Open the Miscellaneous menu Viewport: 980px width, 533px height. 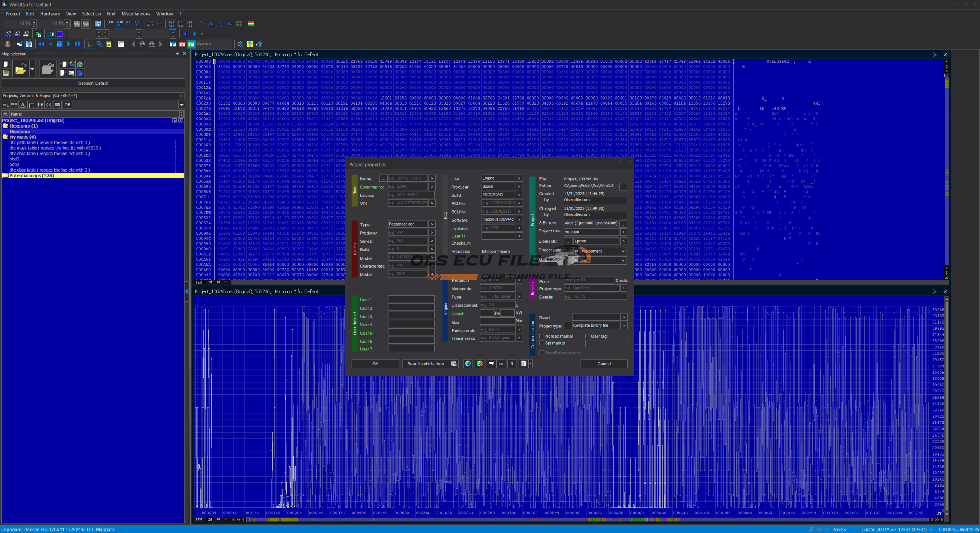coord(136,14)
